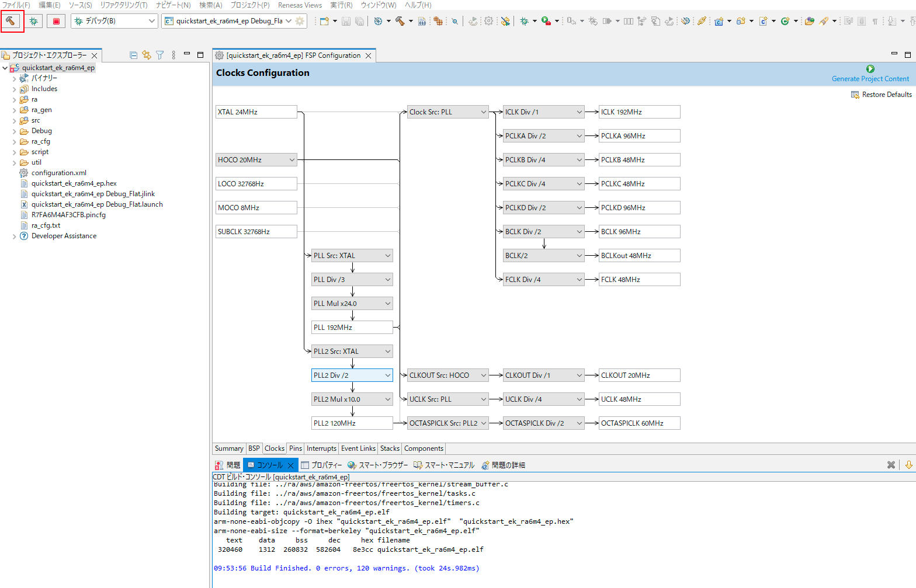This screenshot has height=588, width=916.
Task: Click the hammer Build icon
Action: pyautogui.click(x=11, y=21)
